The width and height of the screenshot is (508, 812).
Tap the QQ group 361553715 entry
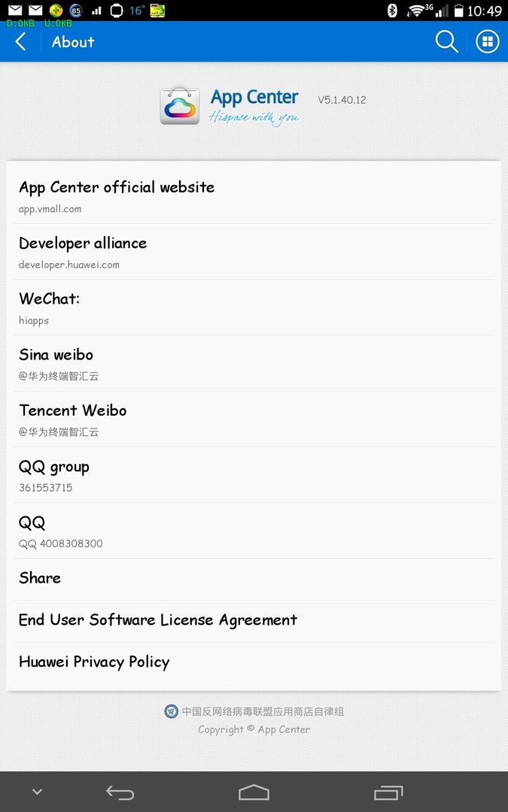(254, 475)
